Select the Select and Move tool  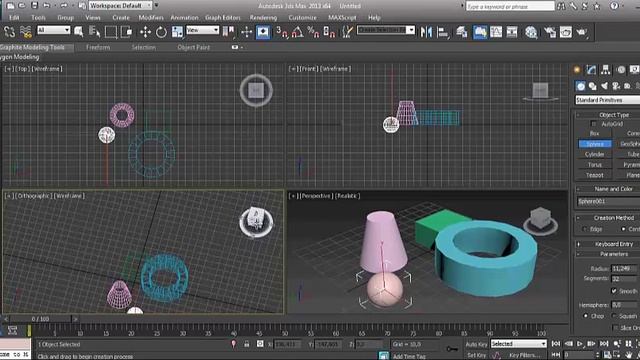(x=145, y=32)
